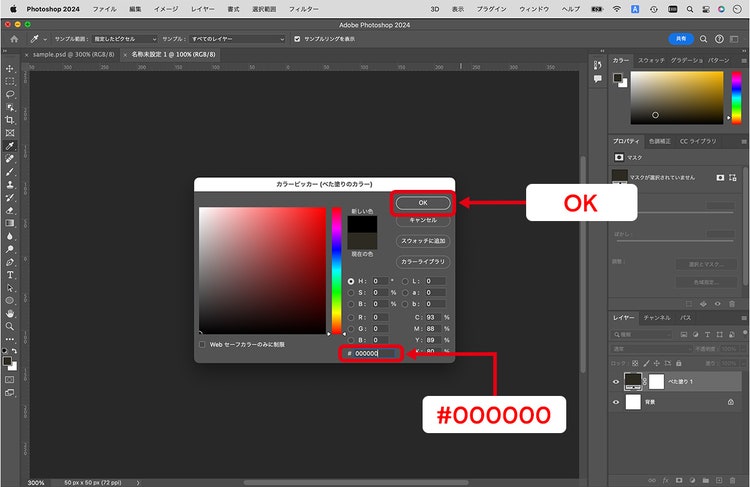Open the tool preset picker arrow

pos(45,39)
